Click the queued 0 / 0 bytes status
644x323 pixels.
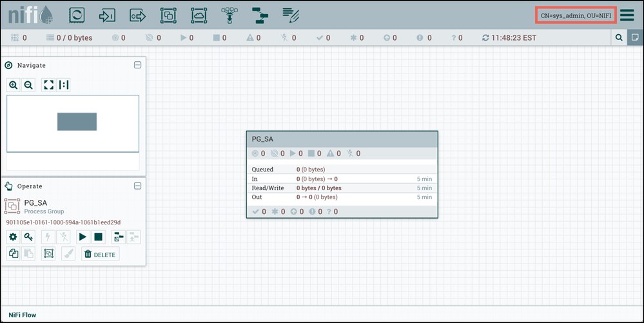[x=69, y=38]
